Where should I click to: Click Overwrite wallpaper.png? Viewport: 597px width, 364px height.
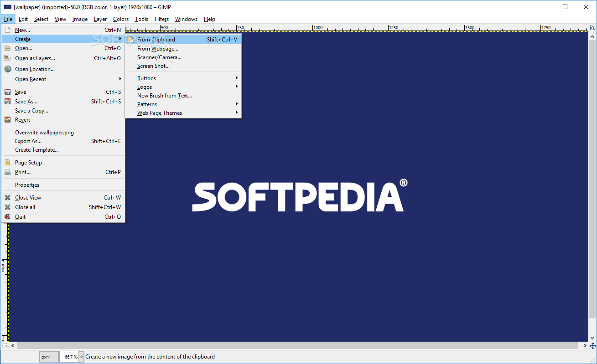[x=44, y=132]
